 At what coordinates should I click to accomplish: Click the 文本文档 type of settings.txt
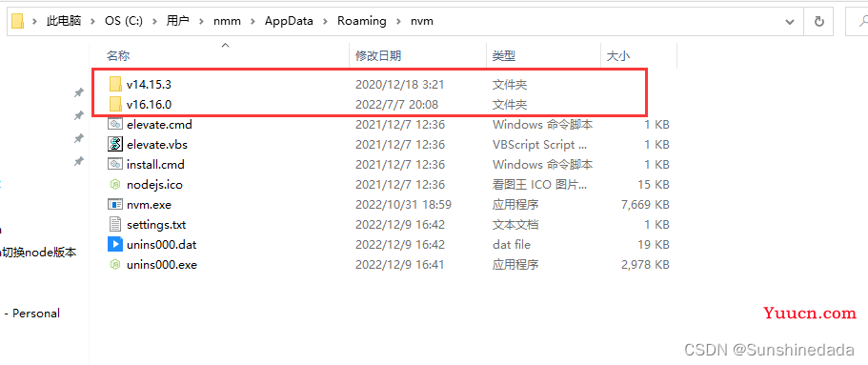click(x=515, y=224)
